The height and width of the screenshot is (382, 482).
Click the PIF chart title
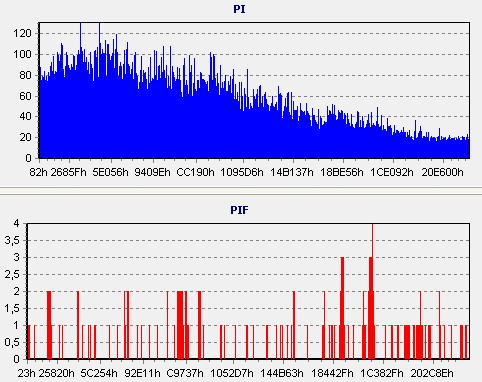click(x=239, y=210)
